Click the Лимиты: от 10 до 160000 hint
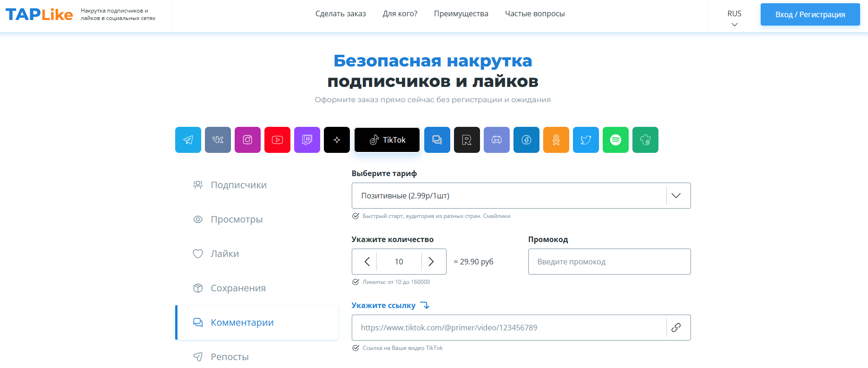Screen dimensions: 868x368 pyautogui.click(x=396, y=282)
